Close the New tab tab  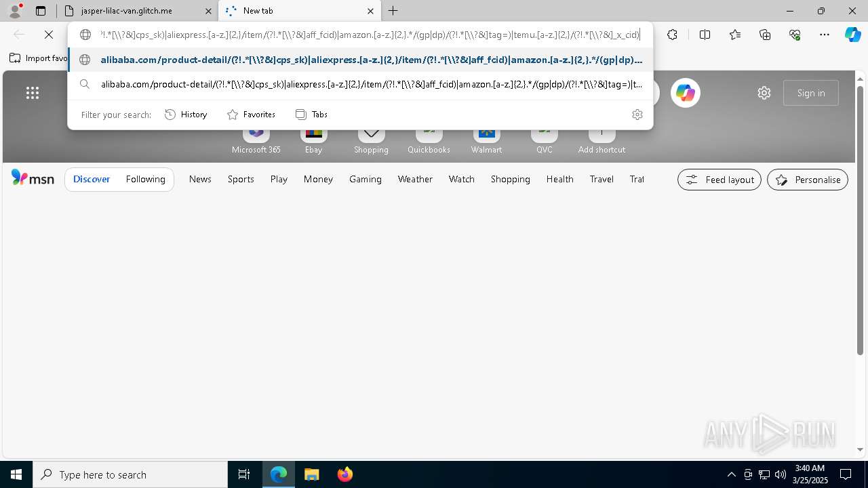tap(370, 11)
